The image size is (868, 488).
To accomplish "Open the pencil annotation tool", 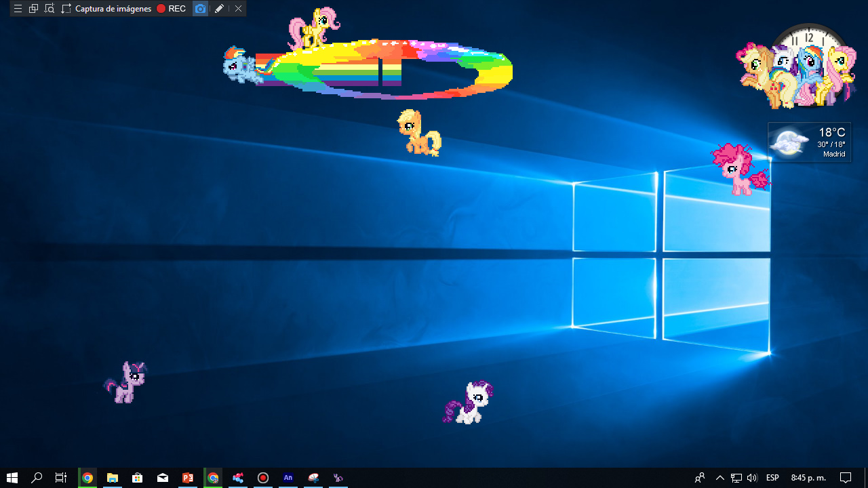I will (x=219, y=9).
